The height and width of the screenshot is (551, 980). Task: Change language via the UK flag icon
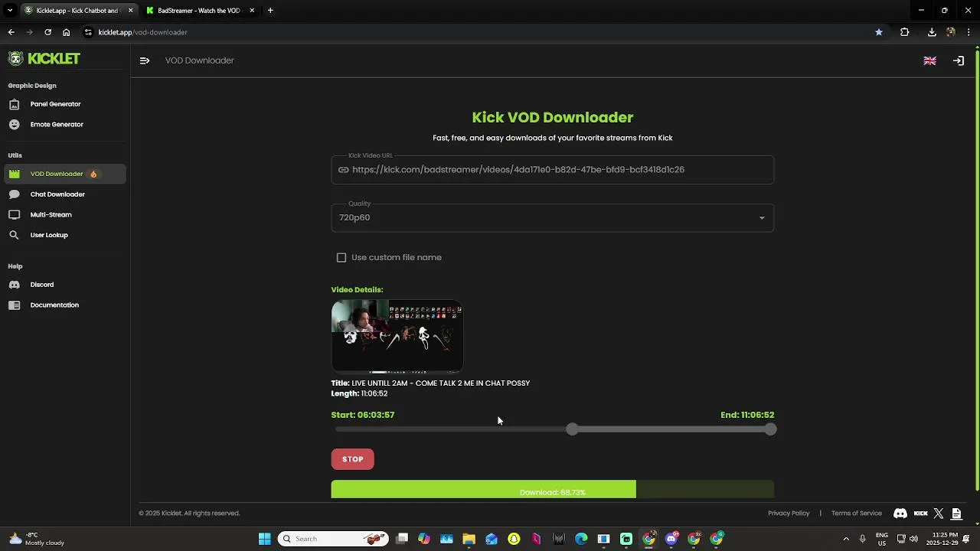(x=929, y=60)
